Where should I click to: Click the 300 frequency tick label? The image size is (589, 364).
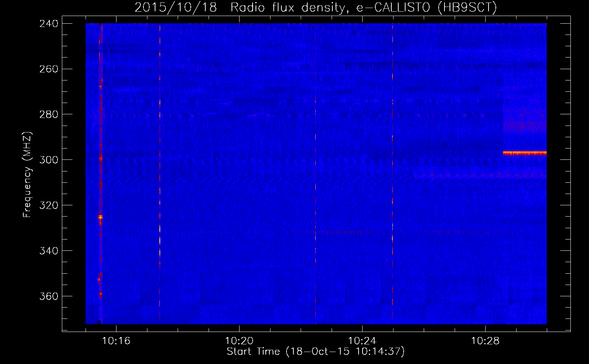(x=48, y=160)
